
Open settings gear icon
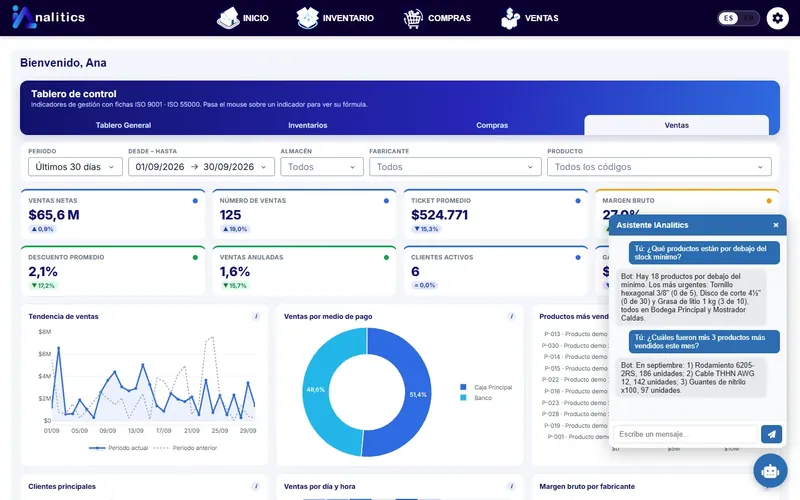tap(778, 18)
